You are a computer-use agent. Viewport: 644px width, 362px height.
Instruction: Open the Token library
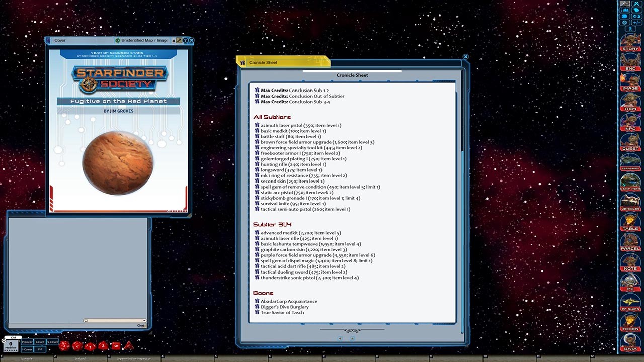(630, 322)
